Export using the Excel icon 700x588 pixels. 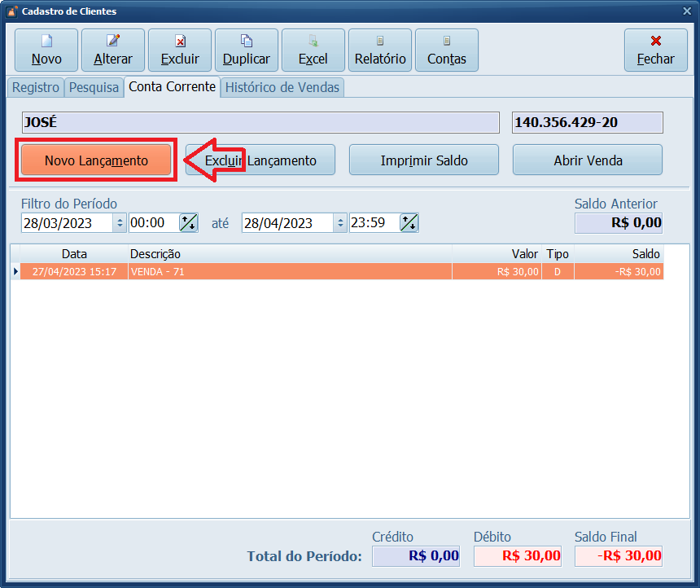coord(313,41)
